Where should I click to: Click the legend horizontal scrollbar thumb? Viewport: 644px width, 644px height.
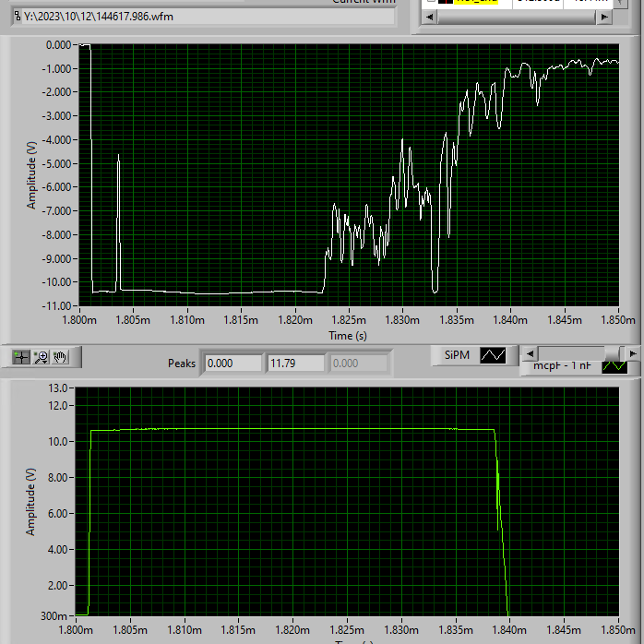coord(612,353)
